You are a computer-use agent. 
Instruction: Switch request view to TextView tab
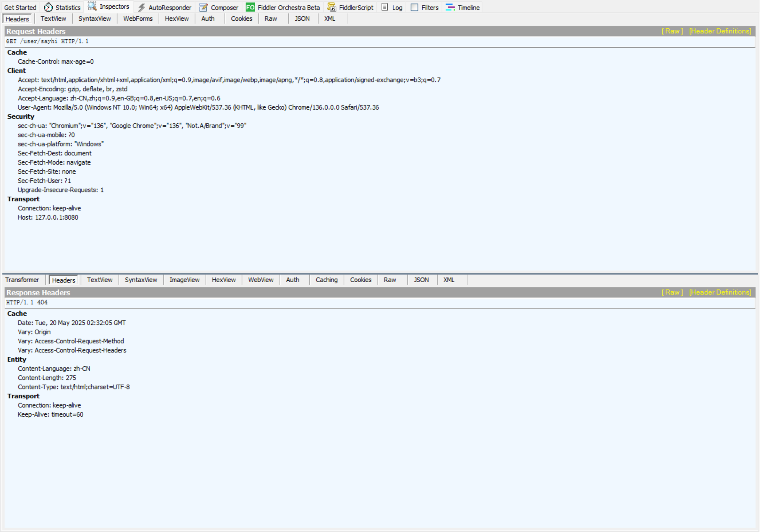coord(53,19)
